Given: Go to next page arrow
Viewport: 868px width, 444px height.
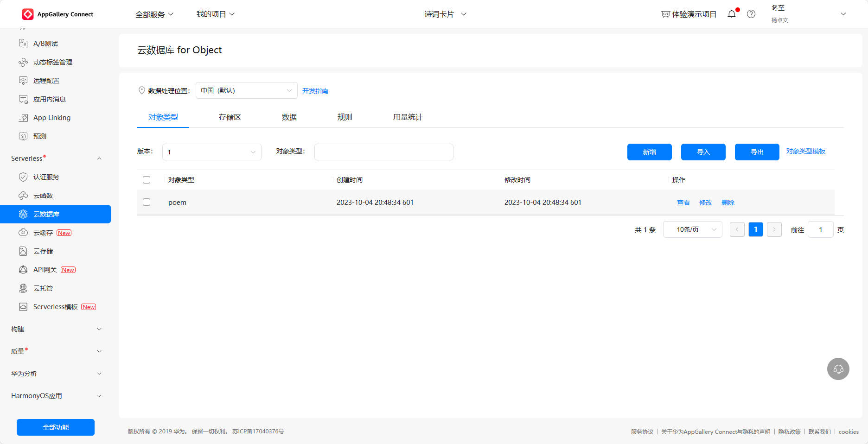Looking at the screenshot, I should pyautogui.click(x=774, y=229).
